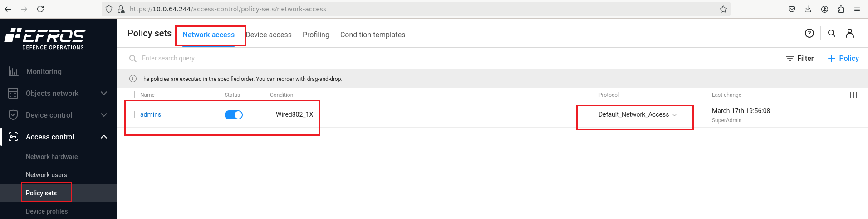Open the user profile icon

(849, 33)
